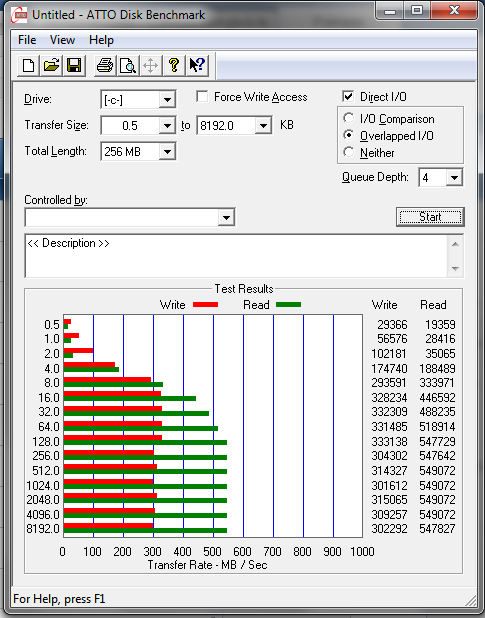
Task: Open the Queue Depth dropdown
Action: [x=454, y=178]
